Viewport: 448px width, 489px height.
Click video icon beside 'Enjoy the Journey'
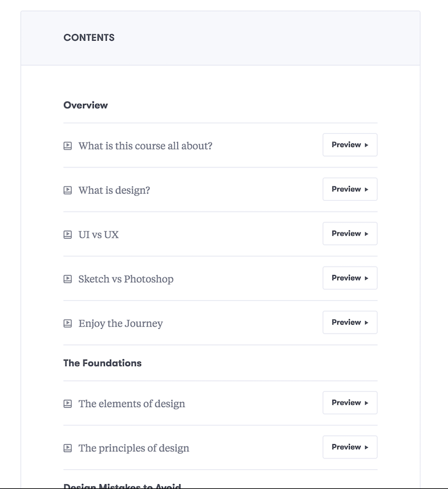(x=67, y=323)
